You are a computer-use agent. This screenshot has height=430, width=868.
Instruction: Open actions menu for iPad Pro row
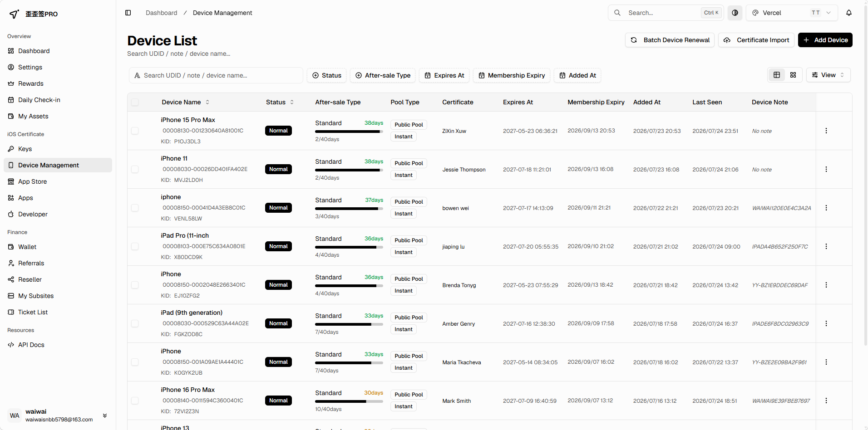pos(826,246)
